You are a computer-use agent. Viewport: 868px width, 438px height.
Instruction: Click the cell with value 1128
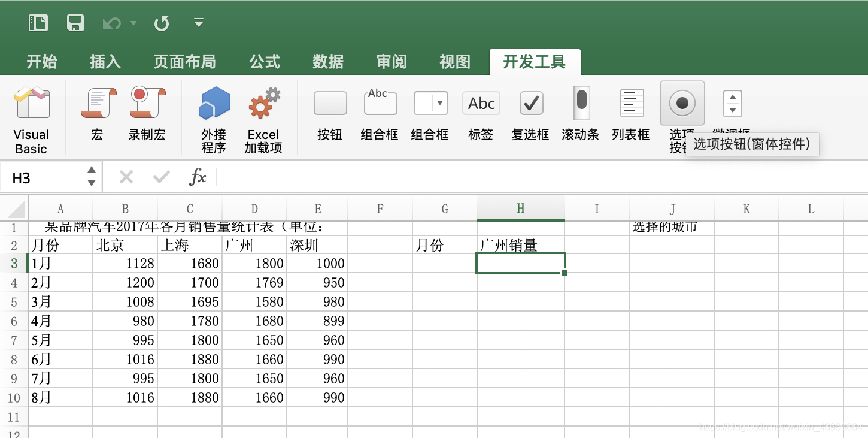pos(125,264)
